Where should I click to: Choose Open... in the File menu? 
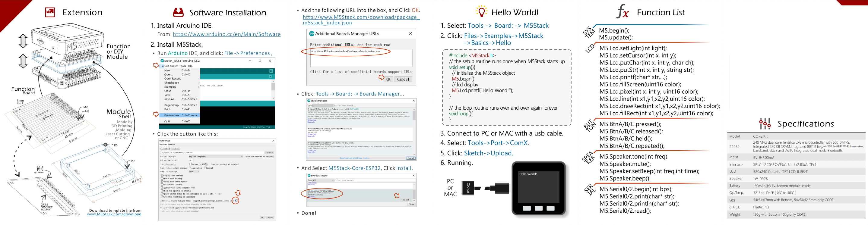pyautogui.click(x=179, y=75)
